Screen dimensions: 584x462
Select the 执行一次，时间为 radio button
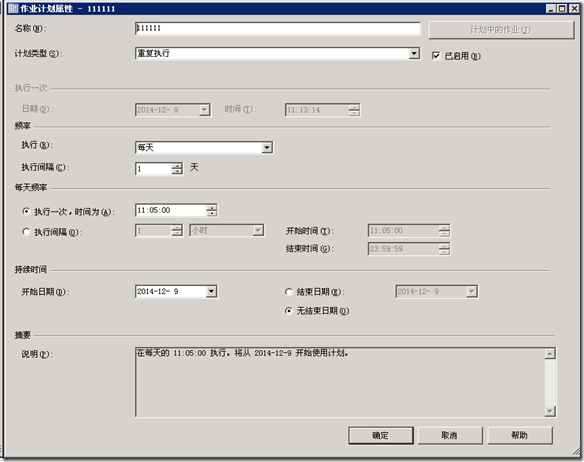(x=26, y=212)
